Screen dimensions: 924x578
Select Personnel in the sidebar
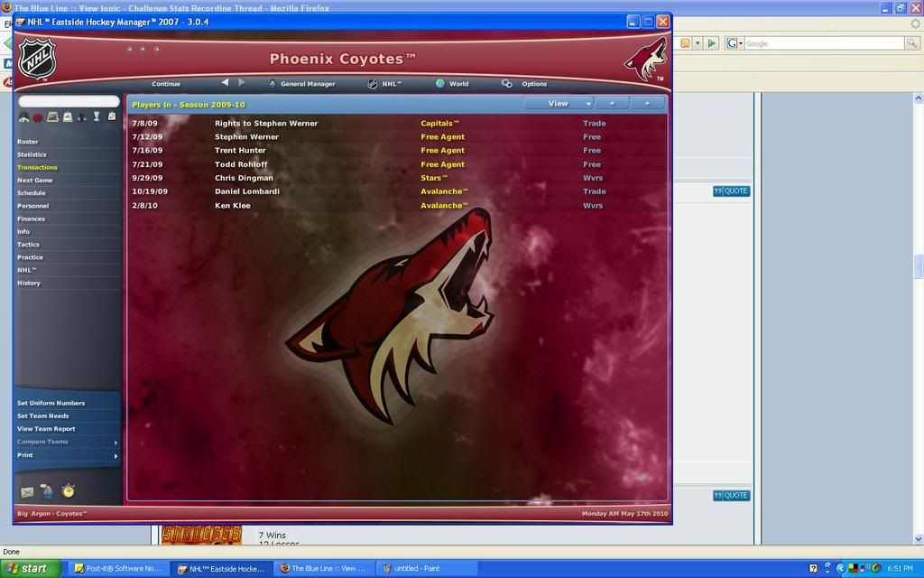point(33,206)
